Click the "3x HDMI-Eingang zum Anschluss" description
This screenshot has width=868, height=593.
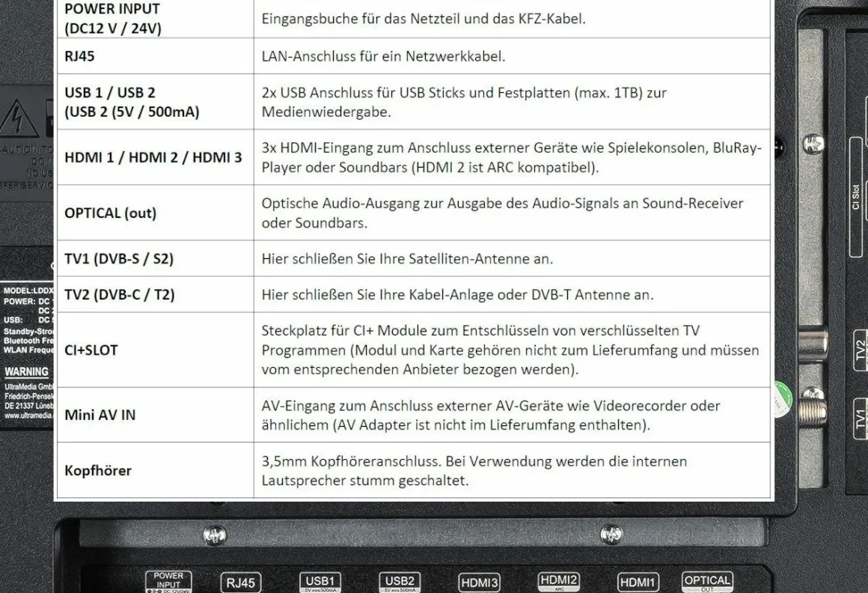512,157
